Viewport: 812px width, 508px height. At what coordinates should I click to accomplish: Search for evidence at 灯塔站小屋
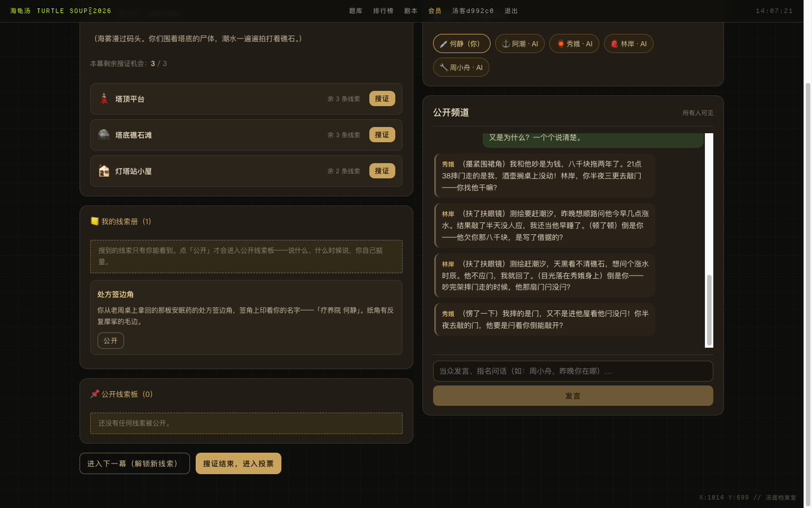tap(382, 170)
